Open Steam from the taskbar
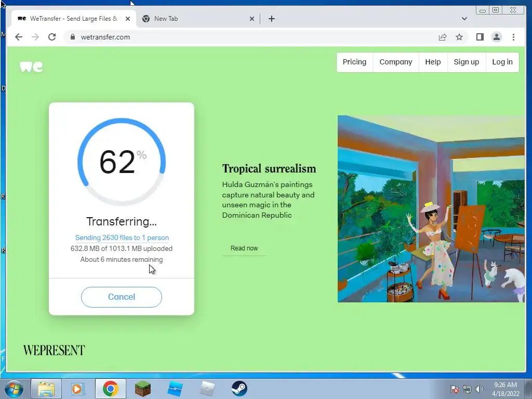 point(239,389)
